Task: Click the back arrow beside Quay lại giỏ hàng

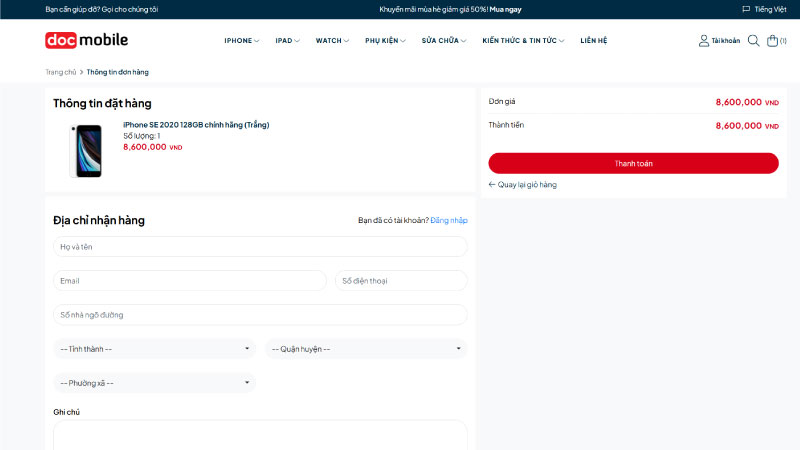Action: pos(492,185)
